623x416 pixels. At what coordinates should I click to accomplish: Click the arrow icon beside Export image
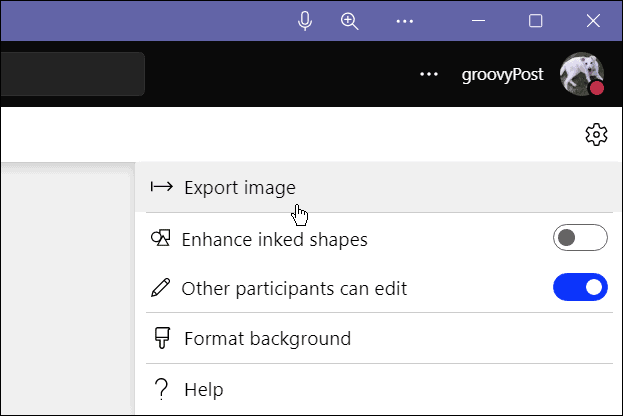pos(161,187)
